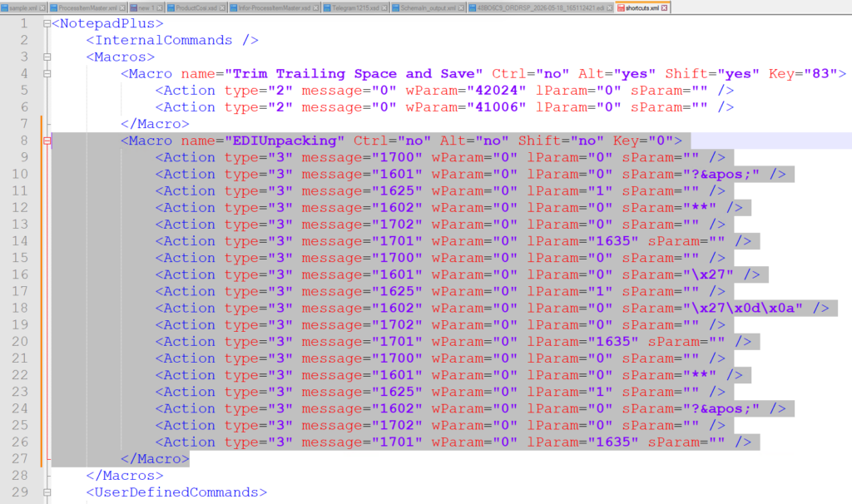Click the closing /Macros tag
This screenshot has width=852, height=504.
pos(125,475)
